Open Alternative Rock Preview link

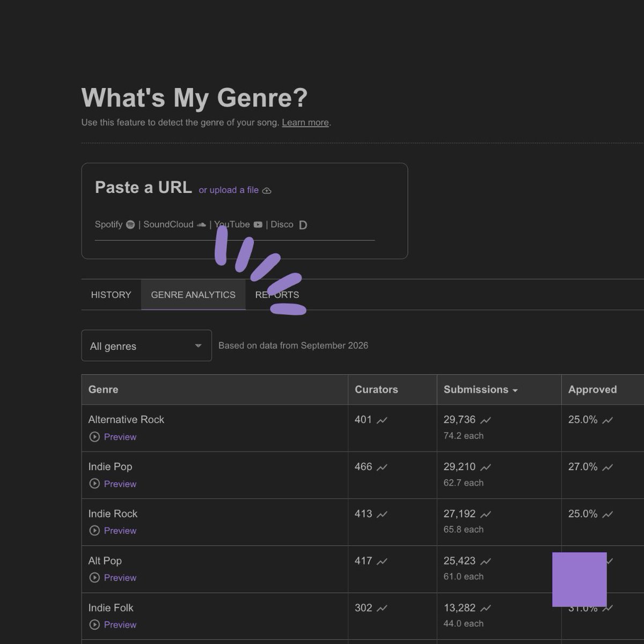tap(120, 437)
